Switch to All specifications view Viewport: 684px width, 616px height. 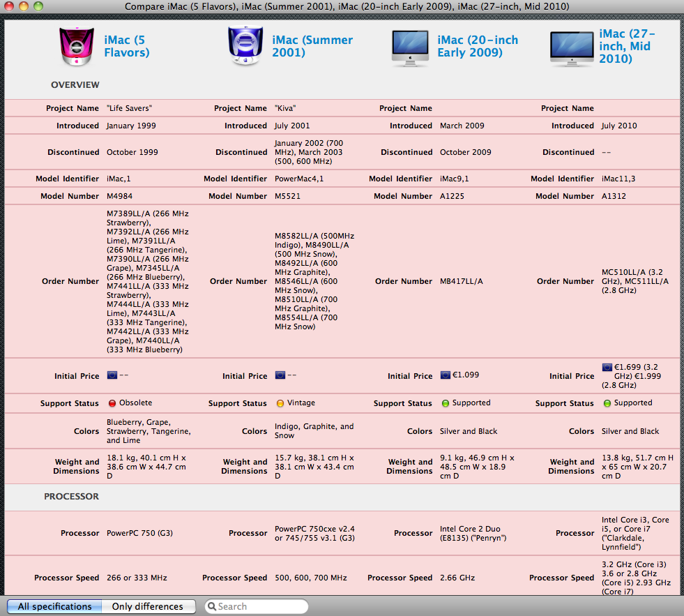(x=54, y=606)
